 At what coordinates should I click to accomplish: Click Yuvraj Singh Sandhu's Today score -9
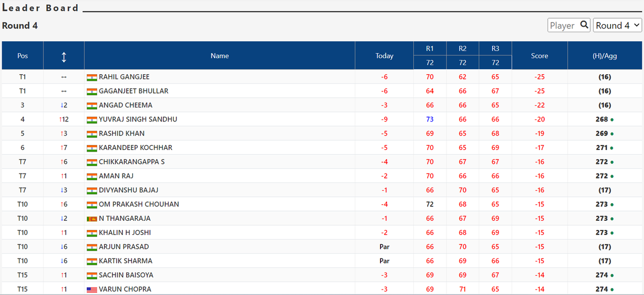tap(384, 119)
